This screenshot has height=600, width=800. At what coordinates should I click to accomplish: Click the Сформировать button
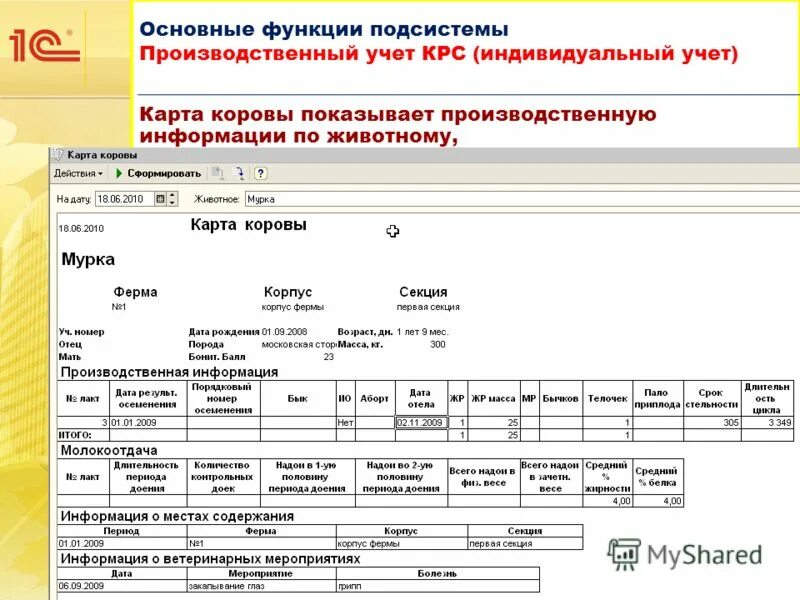(165, 172)
